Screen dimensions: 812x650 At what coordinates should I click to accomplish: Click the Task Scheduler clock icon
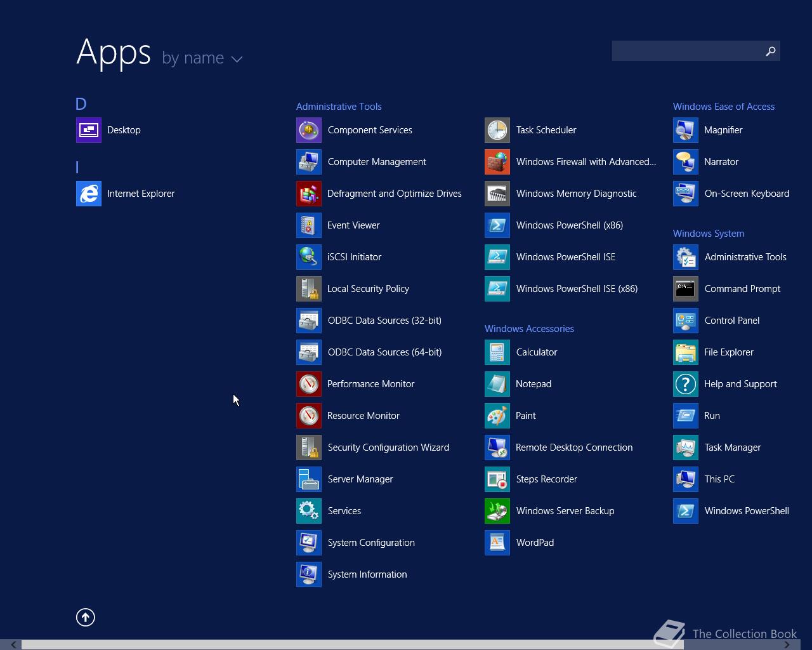click(x=497, y=130)
